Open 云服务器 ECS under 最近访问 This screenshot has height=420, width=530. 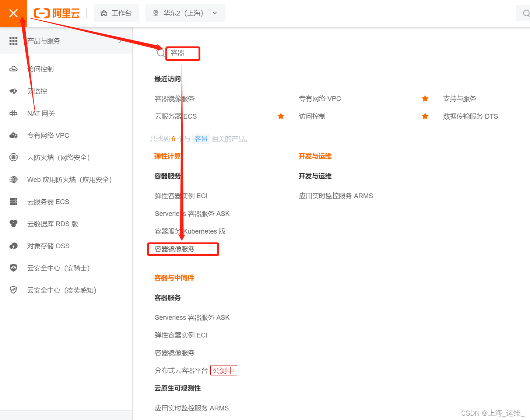176,116
